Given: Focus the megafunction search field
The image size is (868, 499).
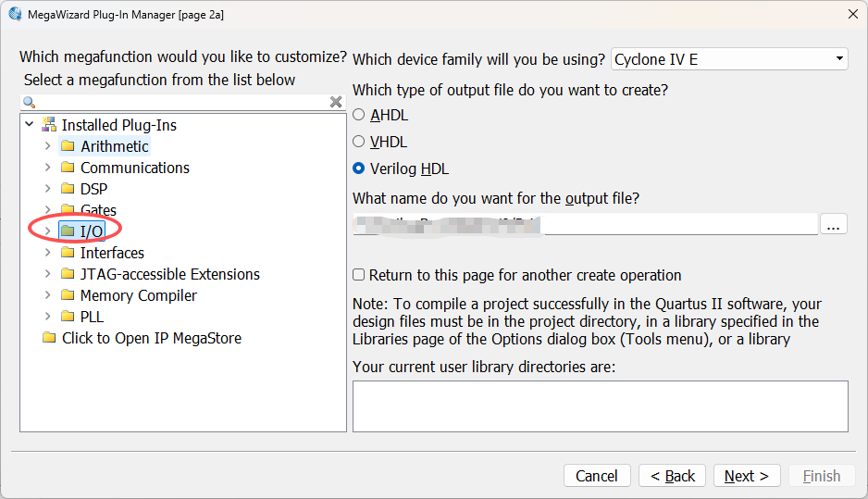Looking at the screenshot, I should point(182,102).
